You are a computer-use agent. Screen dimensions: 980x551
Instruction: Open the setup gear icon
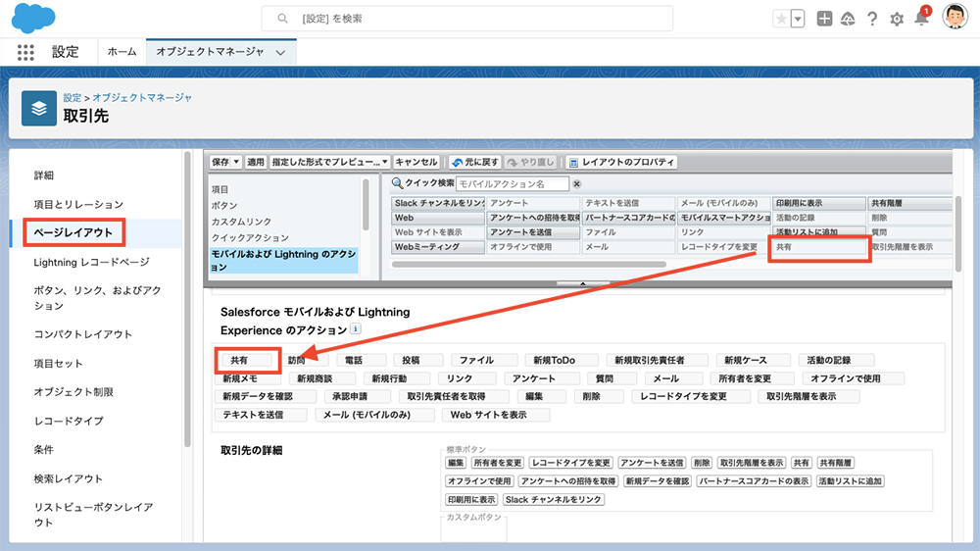(x=897, y=20)
